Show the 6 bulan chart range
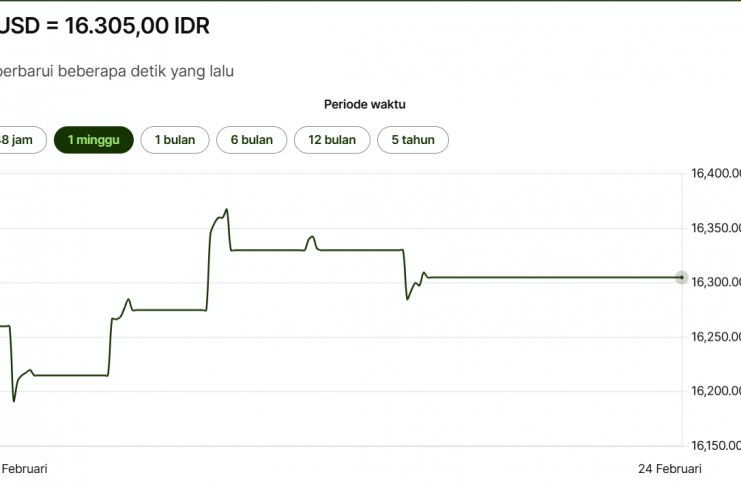Viewport: 741px width, 486px height. pyautogui.click(x=251, y=140)
